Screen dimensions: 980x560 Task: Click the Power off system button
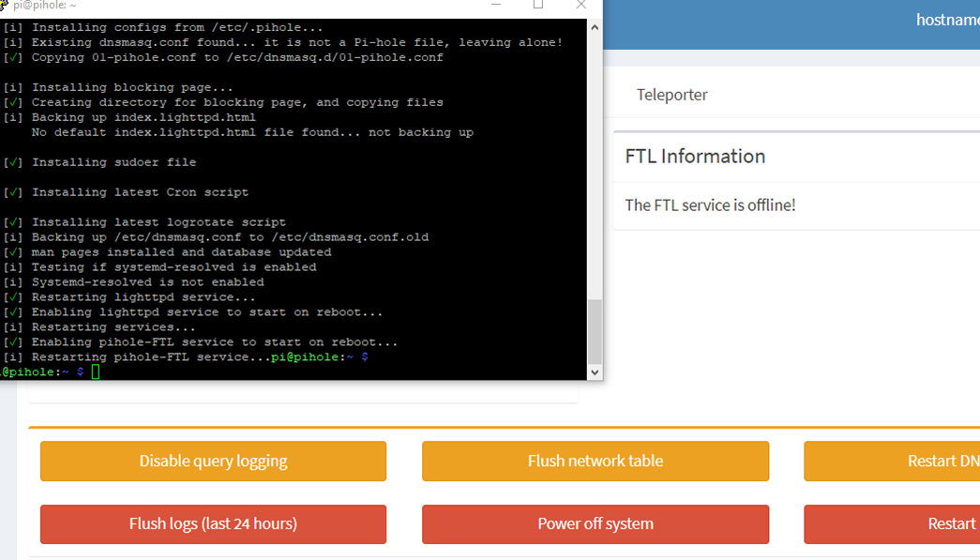click(595, 523)
